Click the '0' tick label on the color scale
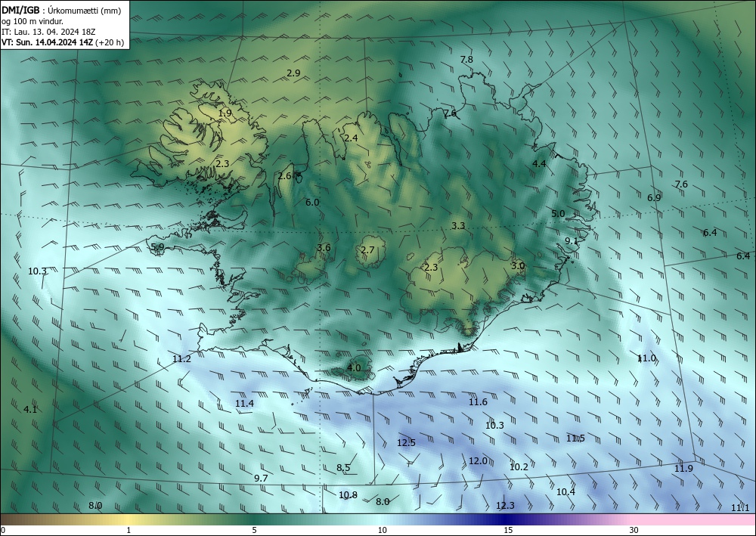The image size is (756, 536). (3, 530)
